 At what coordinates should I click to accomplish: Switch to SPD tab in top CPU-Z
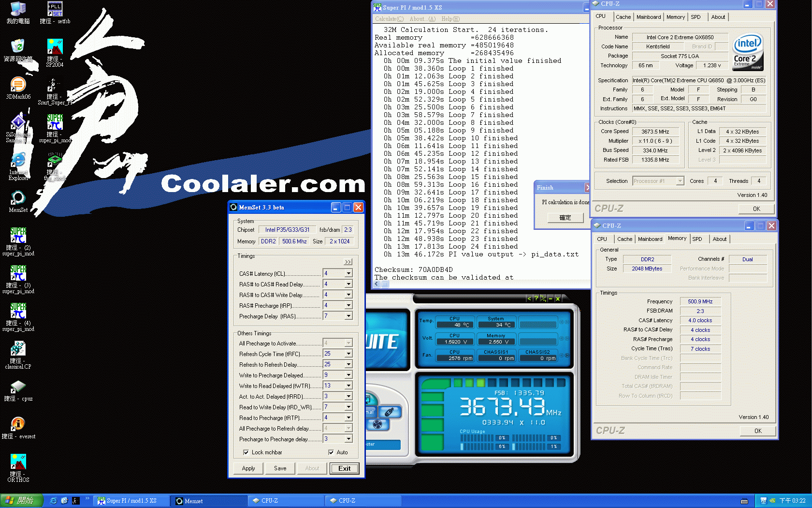pos(696,17)
